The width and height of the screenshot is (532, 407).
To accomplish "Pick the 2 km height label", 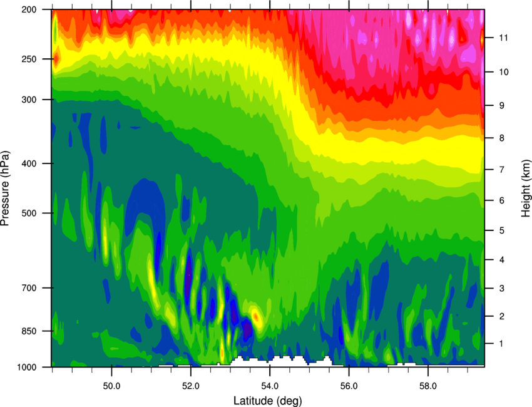I will [502, 316].
